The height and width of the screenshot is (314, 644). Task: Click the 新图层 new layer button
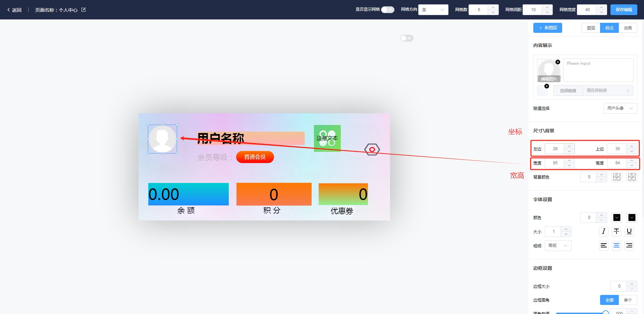tap(547, 28)
